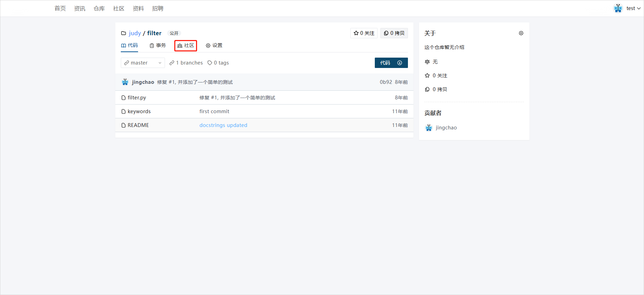644x295 pixels.
Task: Open the 社区 repository tab
Action: coord(186,46)
